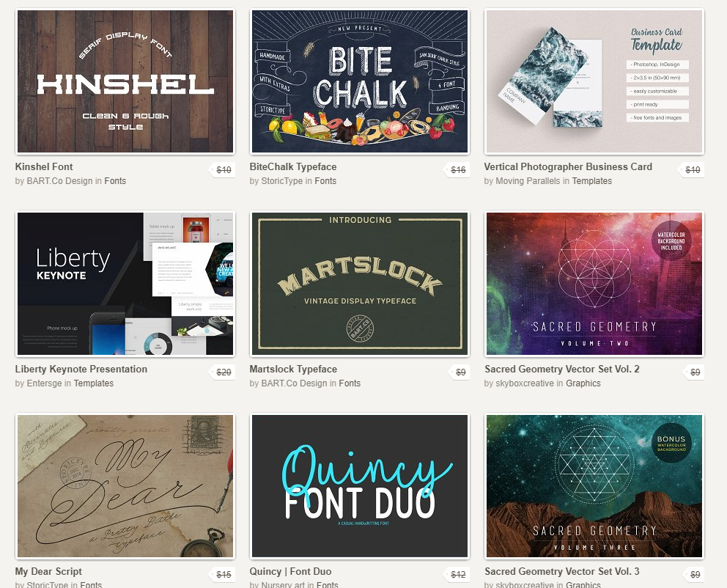
Task: Open the Quincy Font Duo thumbnail
Action: 360,486
